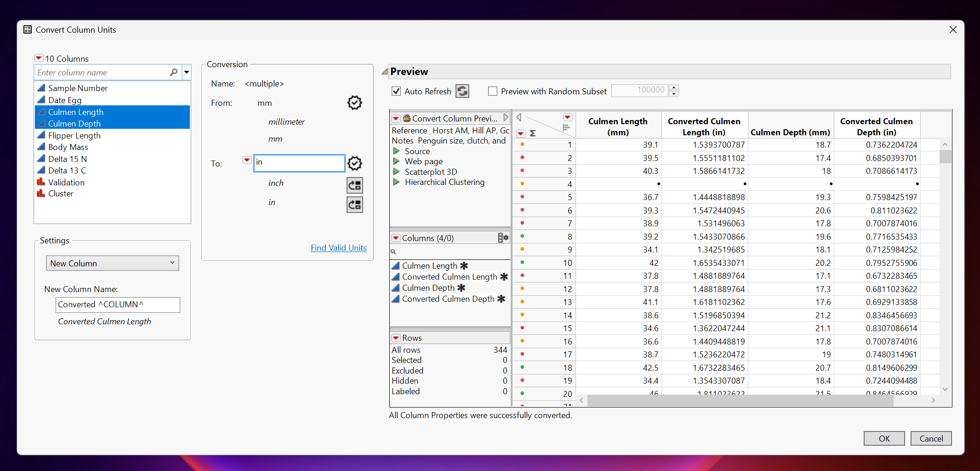Click the Find Valid Units link
The width and height of the screenshot is (980, 471).
338,247
